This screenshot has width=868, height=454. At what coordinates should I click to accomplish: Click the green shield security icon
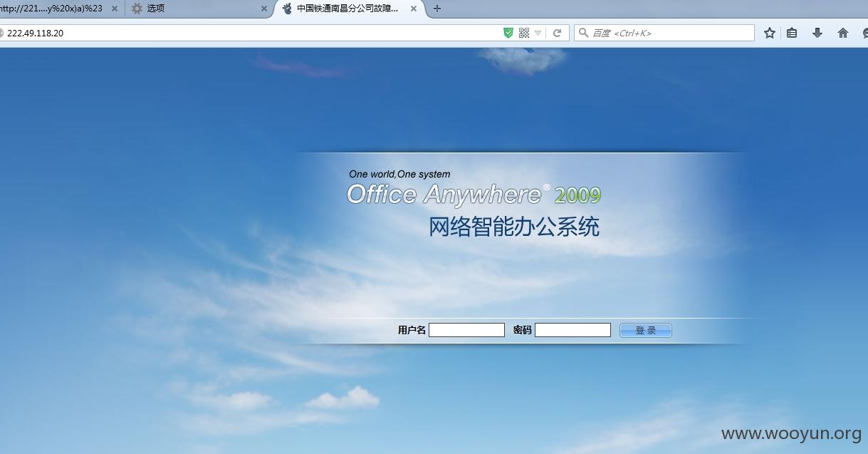tap(508, 33)
